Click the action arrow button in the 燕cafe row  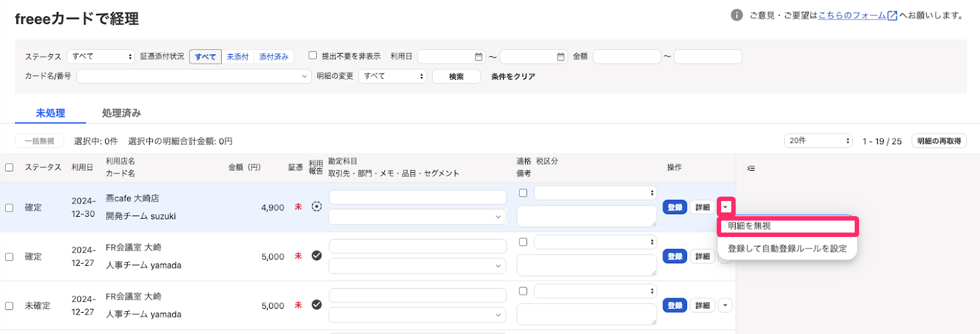(x=726, y=207)
